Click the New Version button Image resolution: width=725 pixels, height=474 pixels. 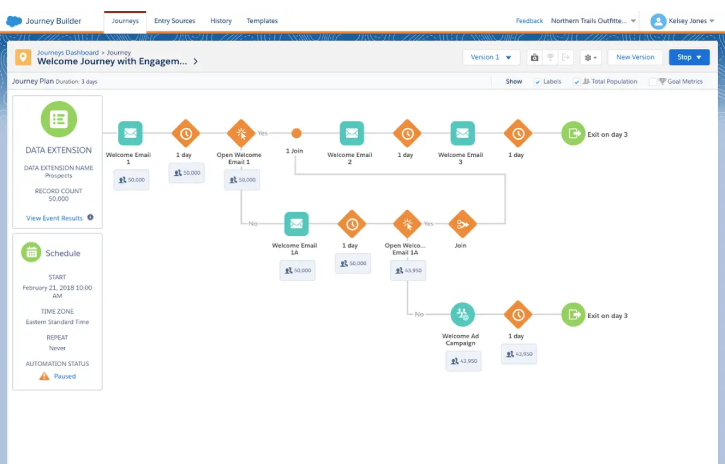click(635, 58)
